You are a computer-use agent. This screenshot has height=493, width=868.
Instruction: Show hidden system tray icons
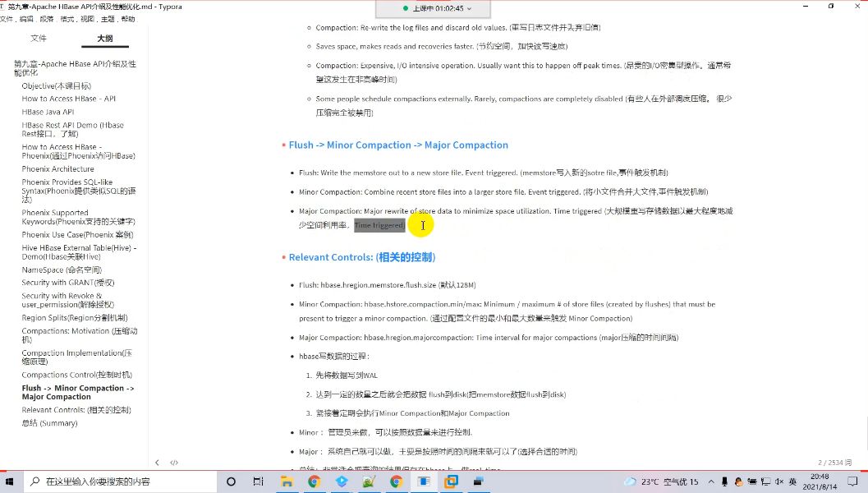point(711,482)
